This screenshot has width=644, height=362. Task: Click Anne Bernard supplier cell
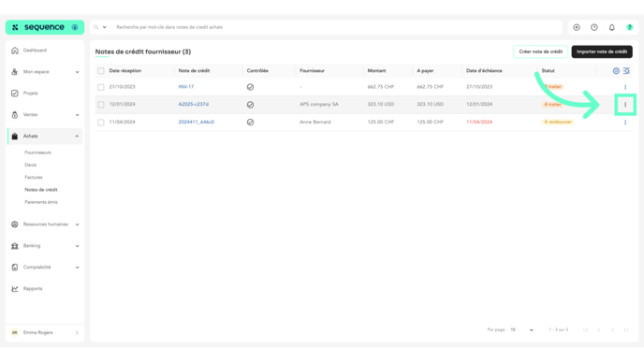[315, 122]
